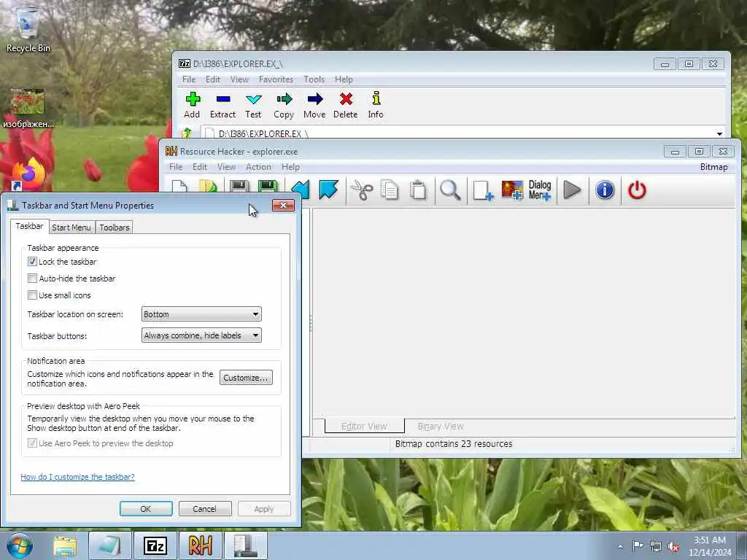Click the green Save As icon in Resource Hacker
The width and height of the screenshot is (747, 560).
(267, 188)
